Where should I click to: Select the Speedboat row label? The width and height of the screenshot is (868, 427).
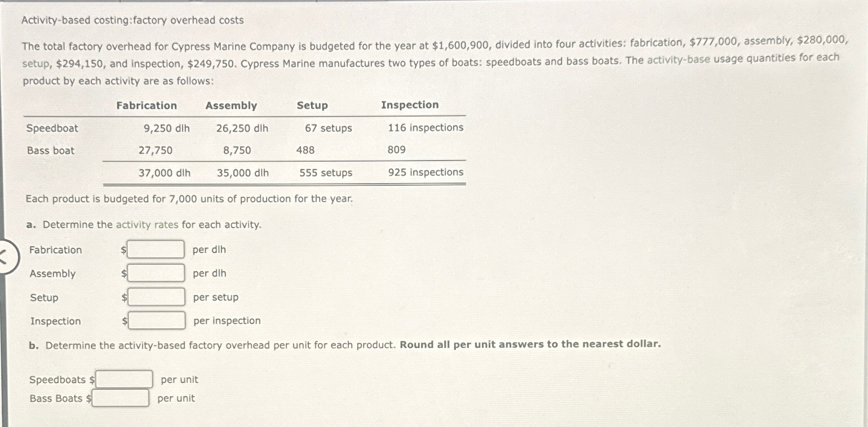pos(52,128)
